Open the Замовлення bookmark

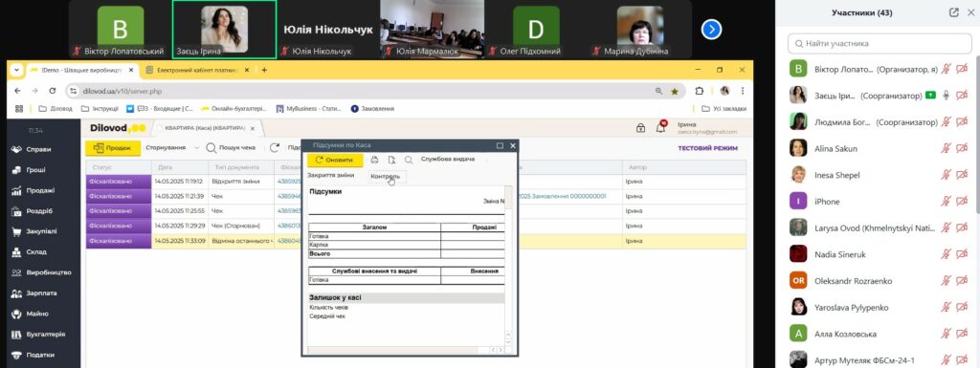(372, 109)
